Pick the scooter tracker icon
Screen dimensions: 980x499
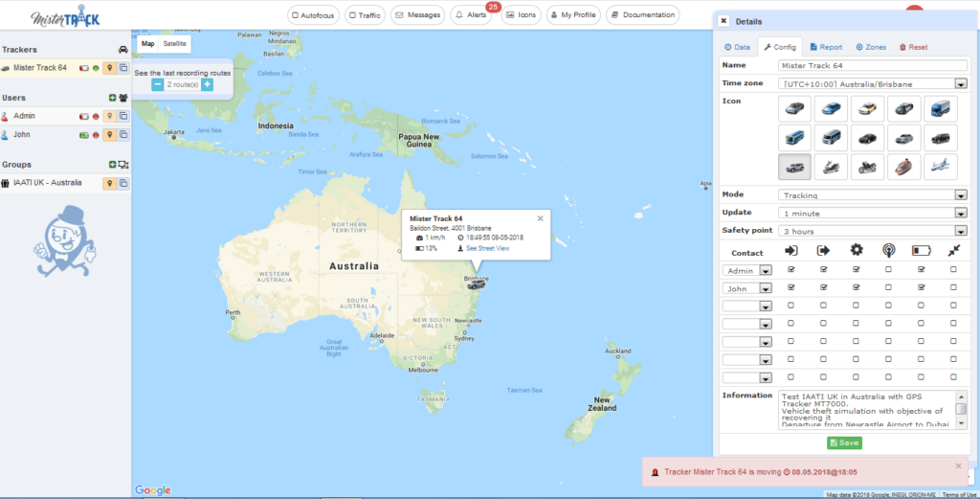point(831,167)
